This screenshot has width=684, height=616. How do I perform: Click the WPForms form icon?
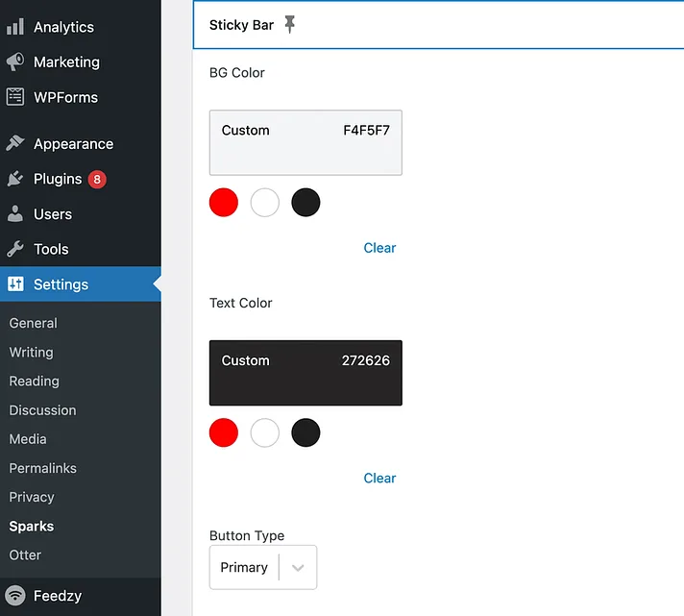tap(15, 97)
